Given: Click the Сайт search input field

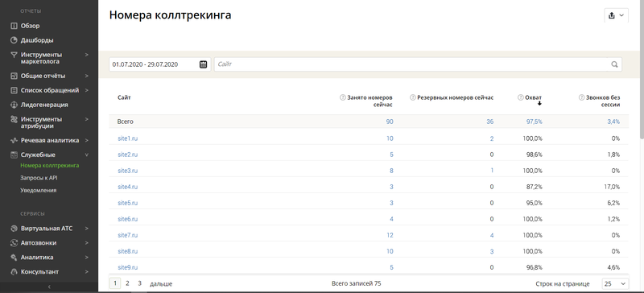Looking at the screenshot, I should pos(418,64).
